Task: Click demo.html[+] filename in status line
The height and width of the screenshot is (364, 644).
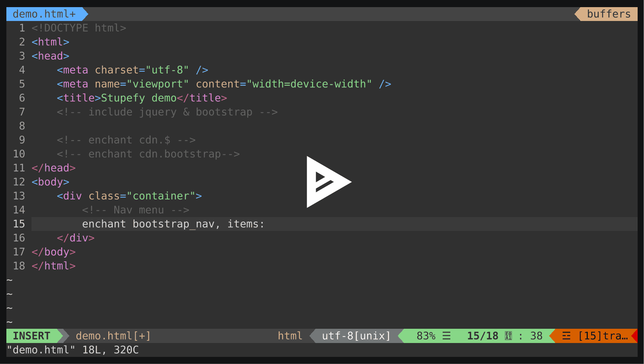Action: pos(113,336)
